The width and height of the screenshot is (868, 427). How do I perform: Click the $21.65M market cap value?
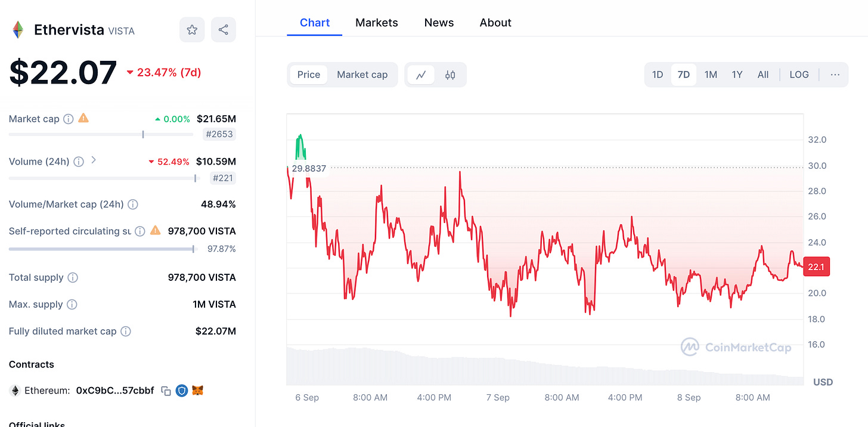[216, 119]
